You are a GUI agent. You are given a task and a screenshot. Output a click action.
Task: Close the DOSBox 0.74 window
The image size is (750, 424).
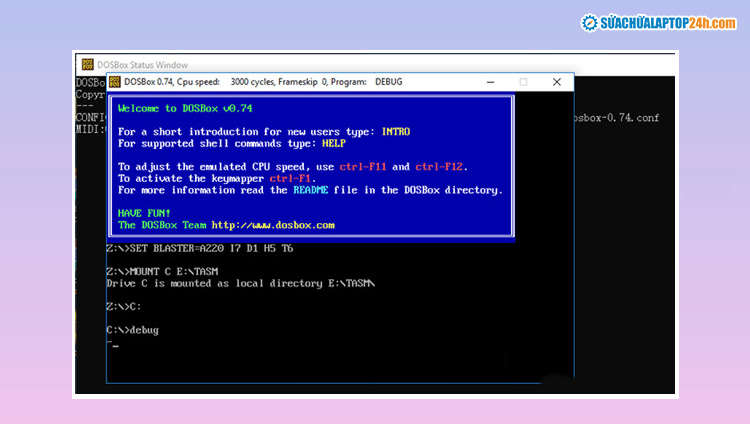coord(557,81)
